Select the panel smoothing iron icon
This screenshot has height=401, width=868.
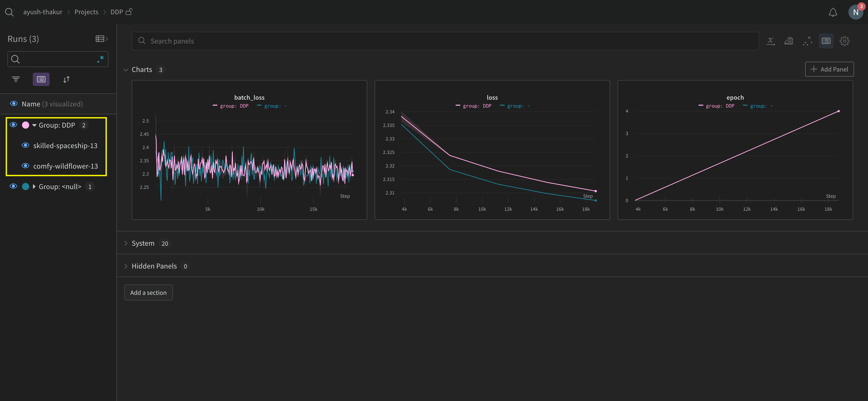[788, 41]
